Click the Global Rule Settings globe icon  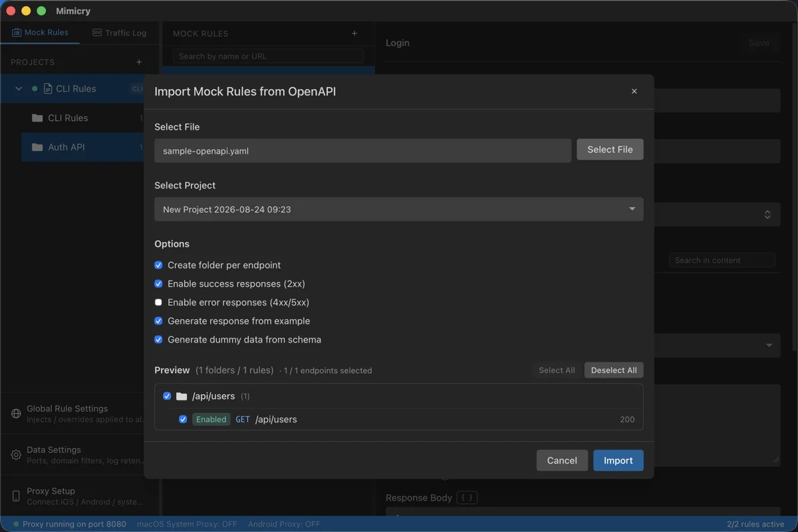[x=16, y=414]
